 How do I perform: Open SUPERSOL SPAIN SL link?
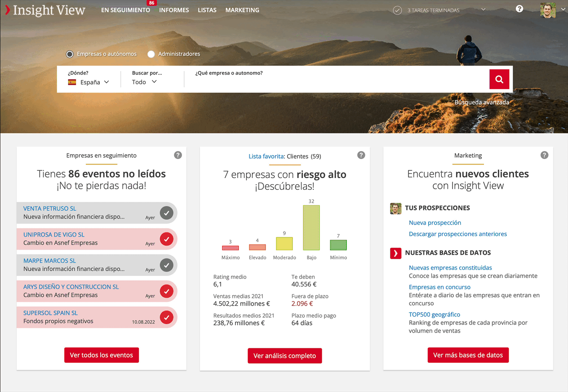click(x=50, y=313)
